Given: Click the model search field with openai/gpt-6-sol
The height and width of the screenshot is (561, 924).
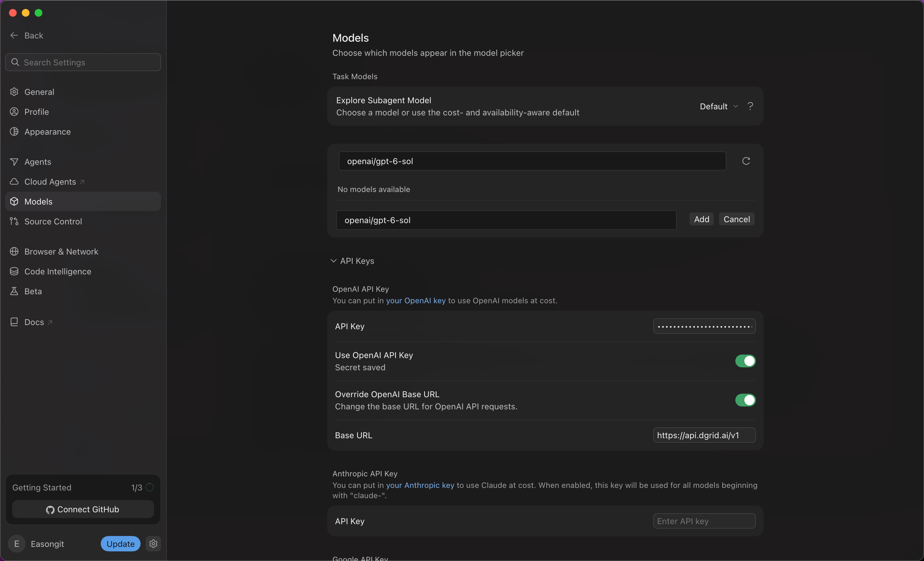Looking at the screenshot, I should click(x=532, y=161).
